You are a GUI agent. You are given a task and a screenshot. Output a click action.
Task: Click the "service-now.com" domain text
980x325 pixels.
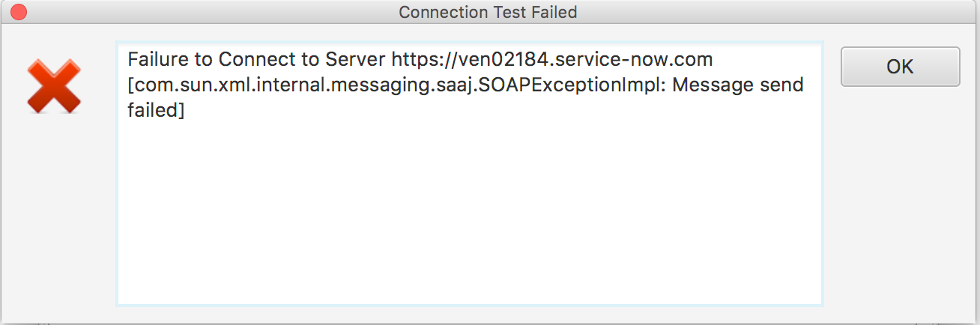(646, 58)
